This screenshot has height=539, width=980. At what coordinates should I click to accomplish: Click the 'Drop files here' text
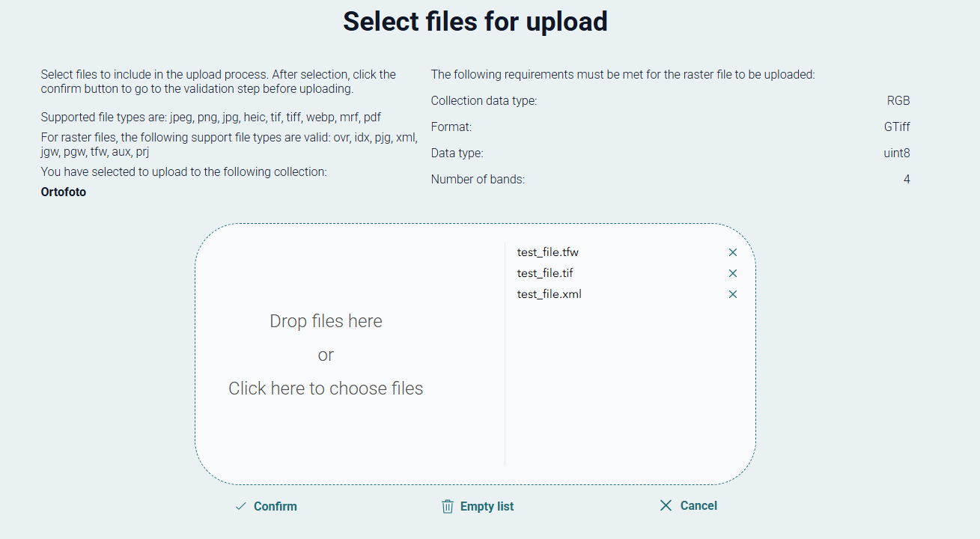pos(326,321)
